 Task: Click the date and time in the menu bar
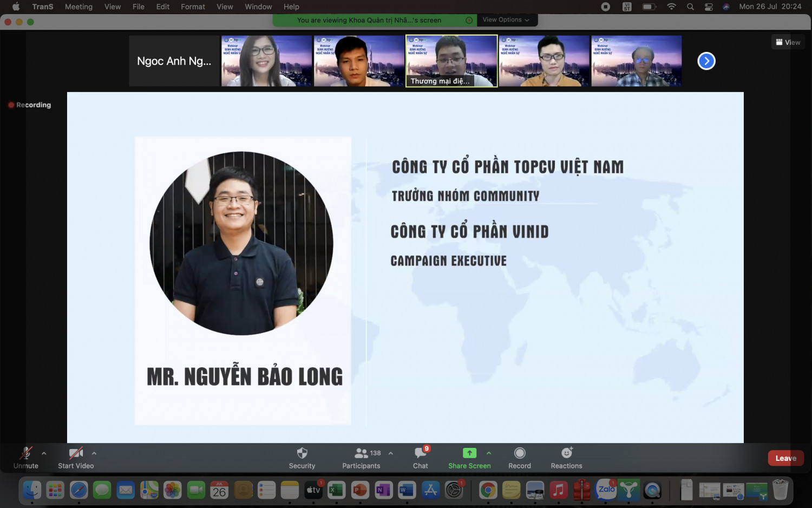tap(770, 6)
